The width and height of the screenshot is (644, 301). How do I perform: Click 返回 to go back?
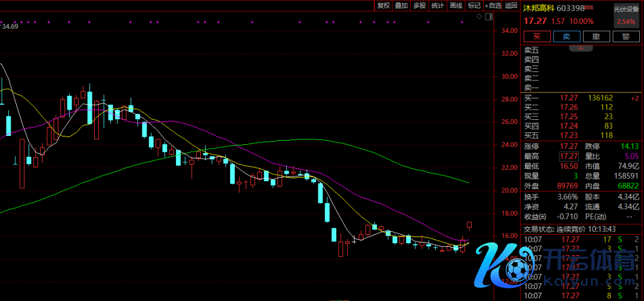(511, 5)
